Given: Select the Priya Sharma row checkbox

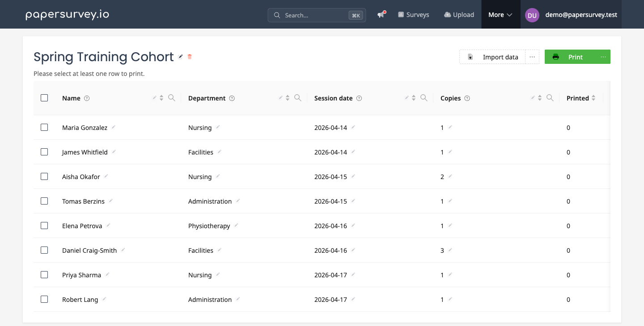Looking at the screenshot, I should click(44, 275).
